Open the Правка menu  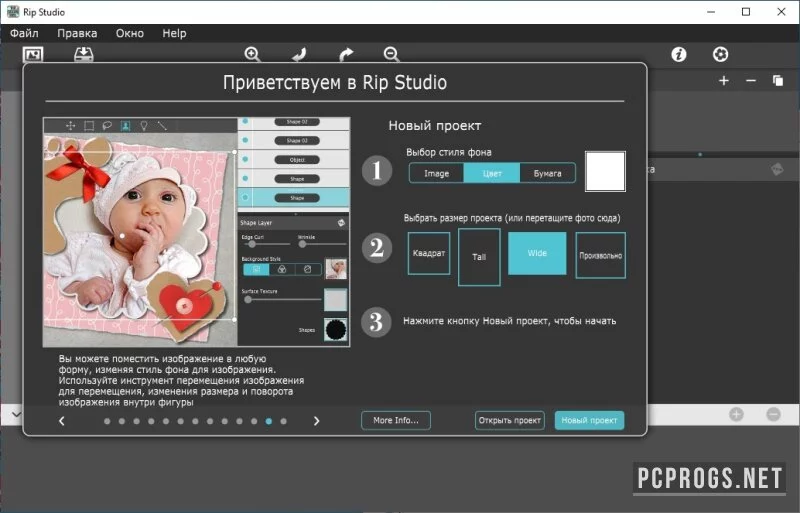77,33
